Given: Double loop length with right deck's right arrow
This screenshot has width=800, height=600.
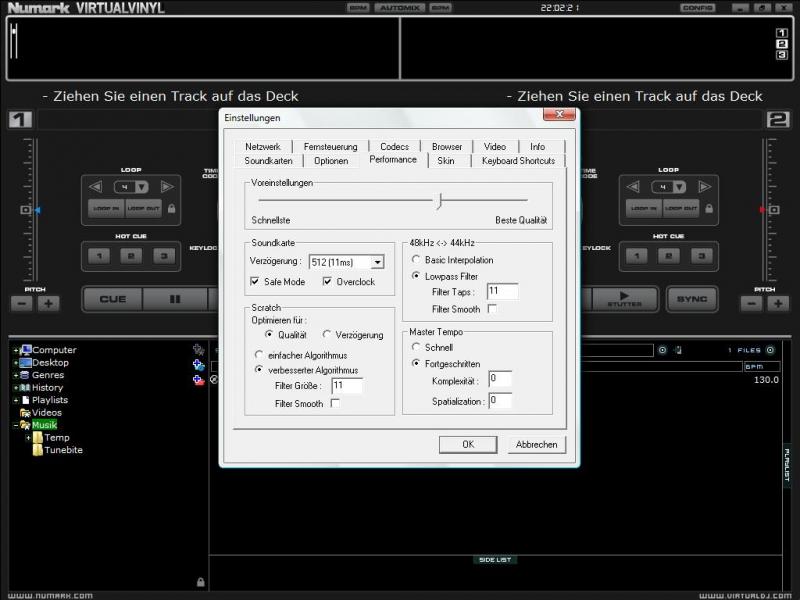Looking at the screenshot, I should (x=706, y=187).
